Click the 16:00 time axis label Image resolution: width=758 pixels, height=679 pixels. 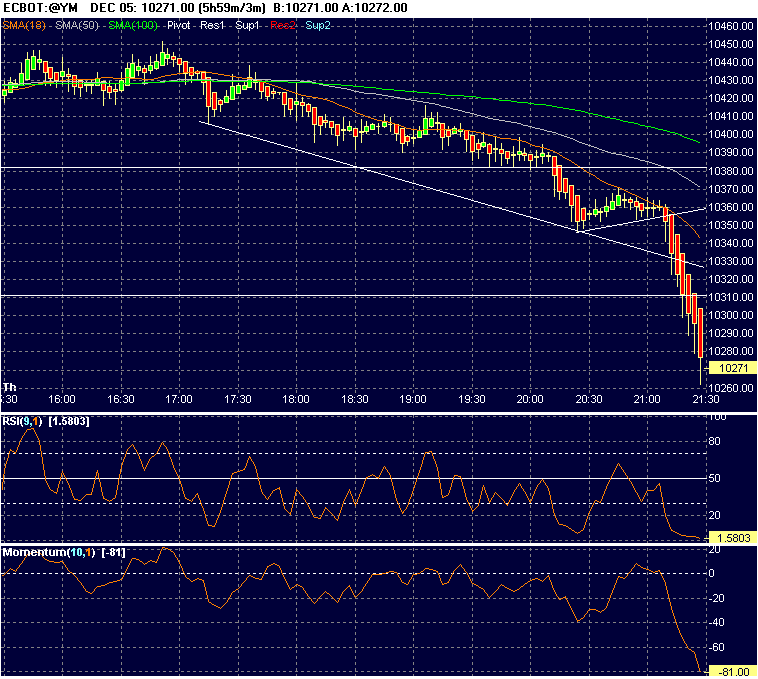(x=62, y=399)
